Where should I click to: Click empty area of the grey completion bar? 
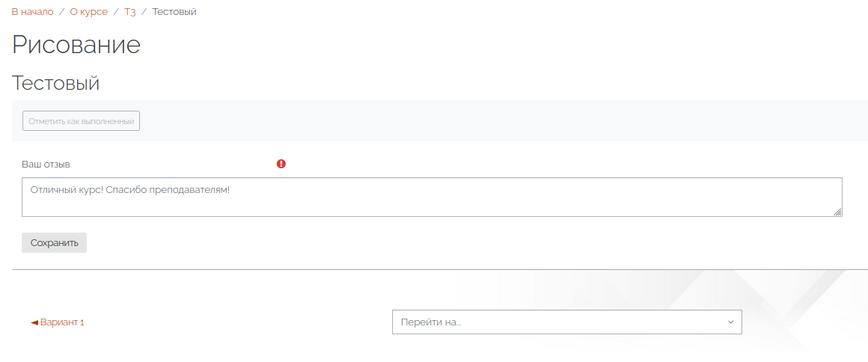498,120
